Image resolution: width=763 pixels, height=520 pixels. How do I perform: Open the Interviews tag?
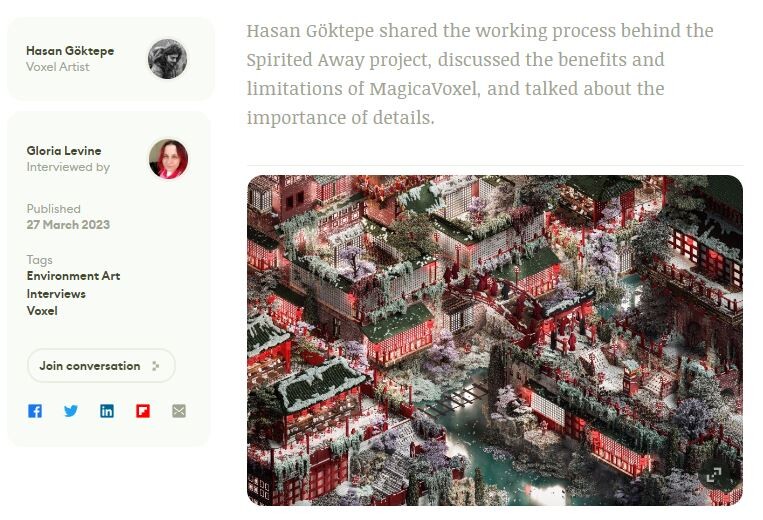click(56, 294)
